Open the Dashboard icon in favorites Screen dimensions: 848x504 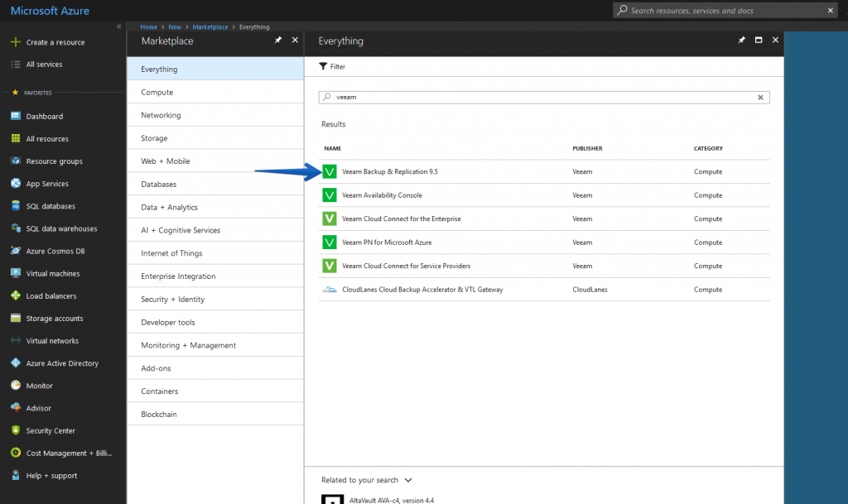(x=16, y=116)
